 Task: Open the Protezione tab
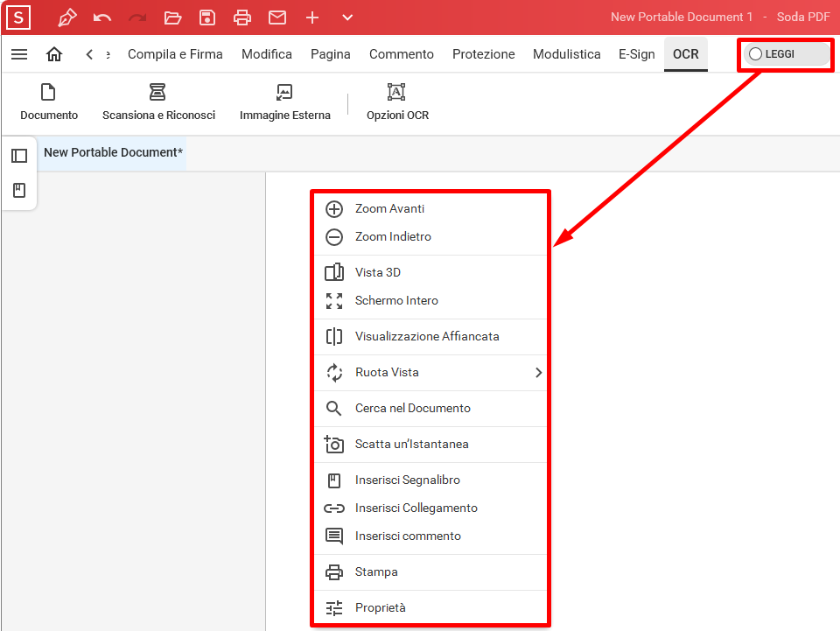click(484, 54)
